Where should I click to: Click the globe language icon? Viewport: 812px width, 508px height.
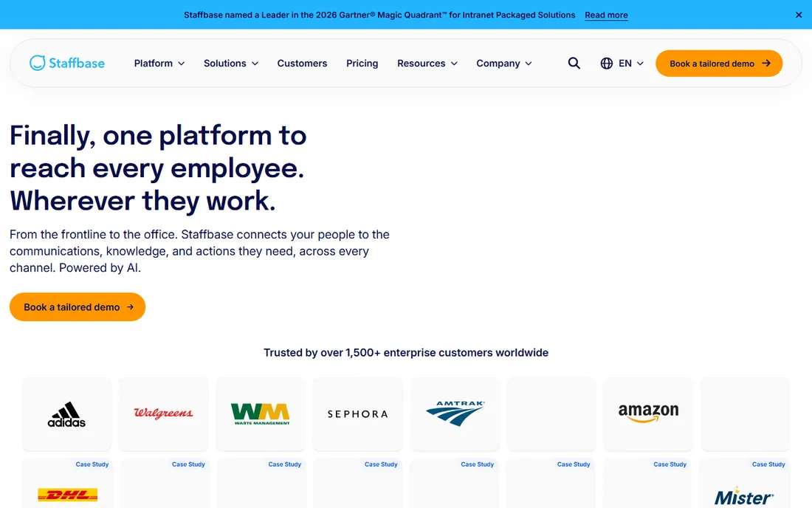point(606,63)
